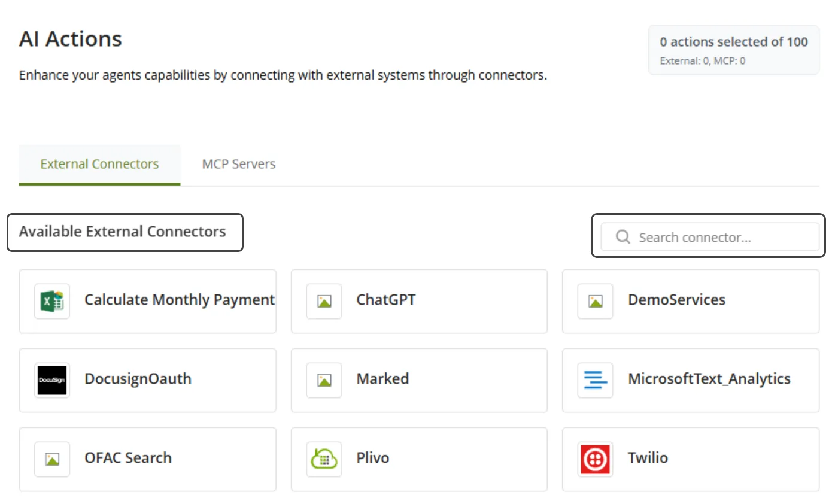835x504 pixels.
Task: Select the External Connectors tab
Action: click(99, 164)
